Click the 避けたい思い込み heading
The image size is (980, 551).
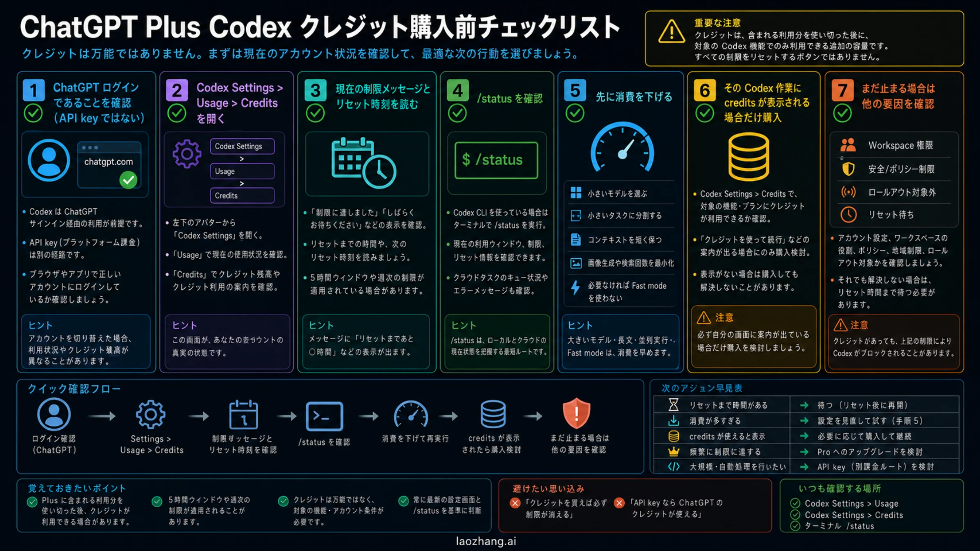pyautogui.click(x=548, y=489)
